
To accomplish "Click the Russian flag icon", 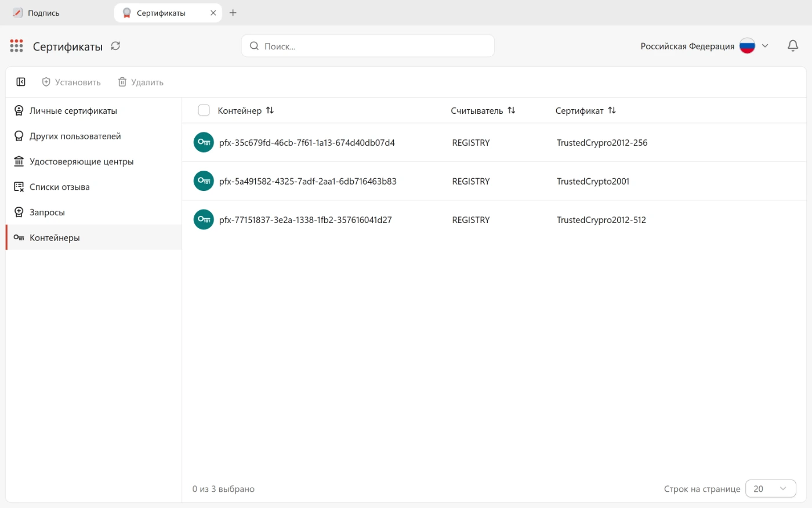I will [x=747, y=46].
